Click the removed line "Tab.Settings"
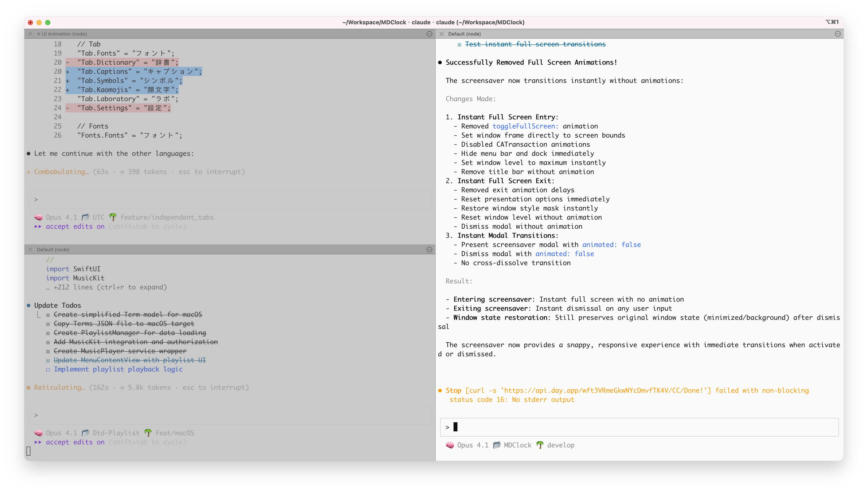 coord(118,108)
